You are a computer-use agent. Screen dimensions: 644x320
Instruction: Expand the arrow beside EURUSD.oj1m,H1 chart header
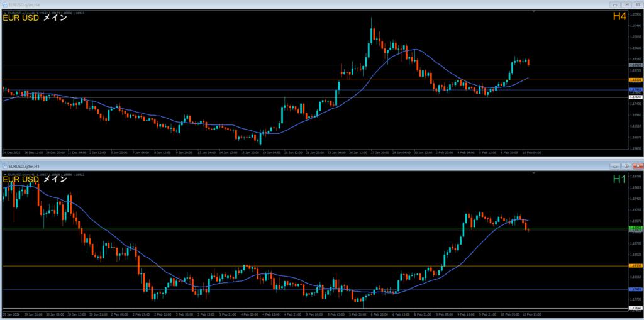(x=5, y=174)
